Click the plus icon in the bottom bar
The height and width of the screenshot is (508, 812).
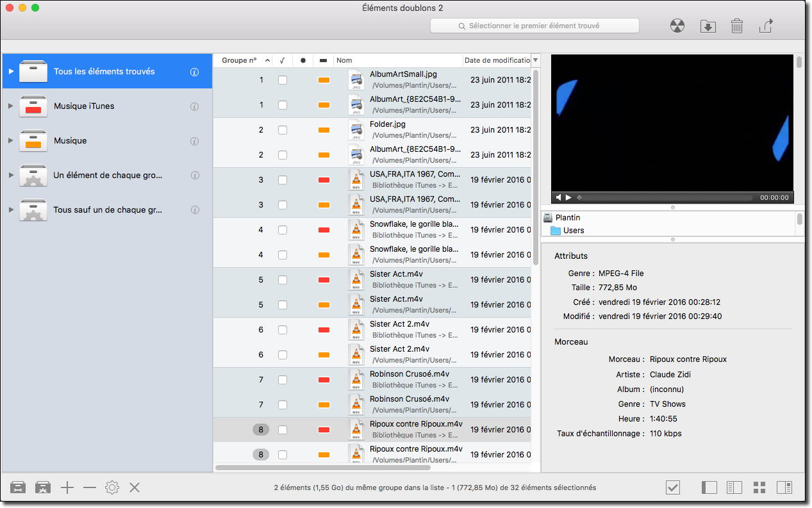pyautogui.click(x=67, y=488)
